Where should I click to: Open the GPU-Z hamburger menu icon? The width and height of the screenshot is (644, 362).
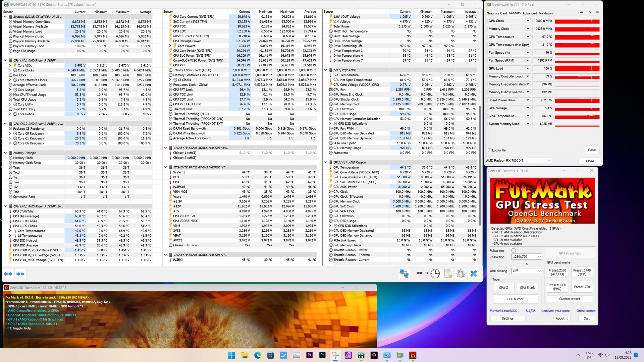597,13
